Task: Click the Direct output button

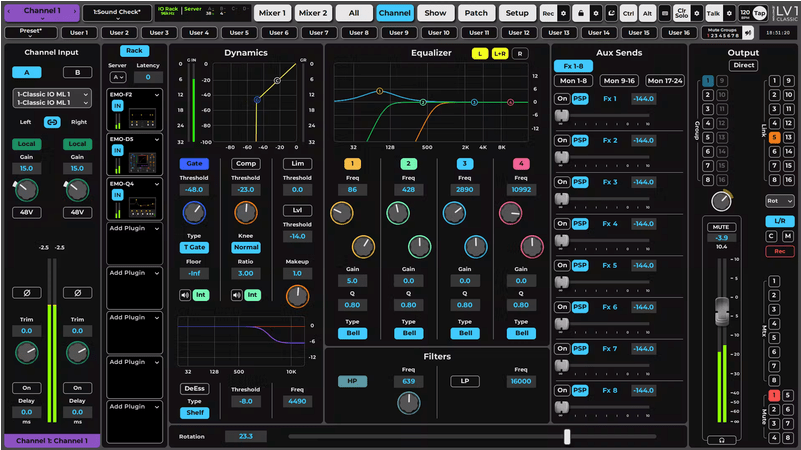Action: [744, 65]
